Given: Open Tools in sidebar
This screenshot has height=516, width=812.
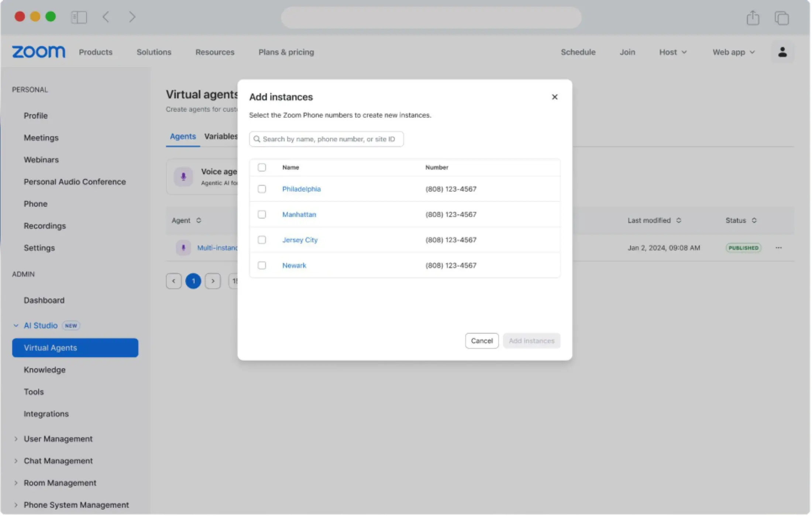Looking at the screenshot, I should [x=34, y=392].
